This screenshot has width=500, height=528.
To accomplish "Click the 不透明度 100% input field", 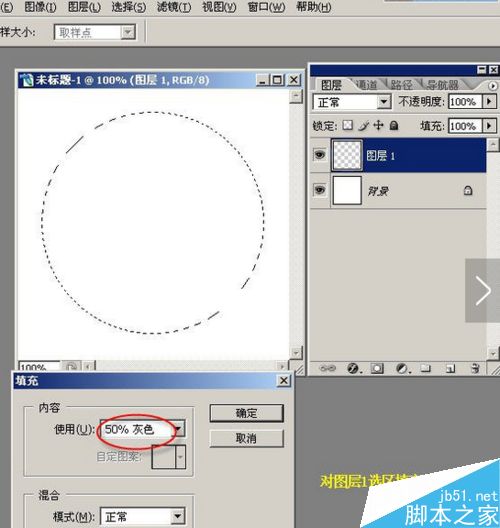I will coord(465,101).
